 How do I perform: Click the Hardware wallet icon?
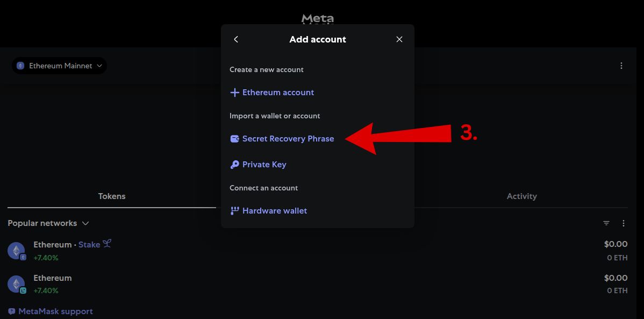pos(234,210)
